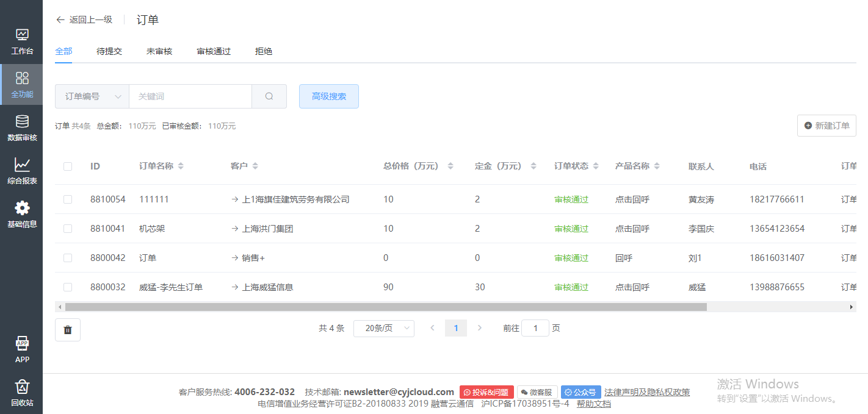The image size is (868, 414).
Task: Open the 回收站 recycle bin icon
Action: point(22,387)
